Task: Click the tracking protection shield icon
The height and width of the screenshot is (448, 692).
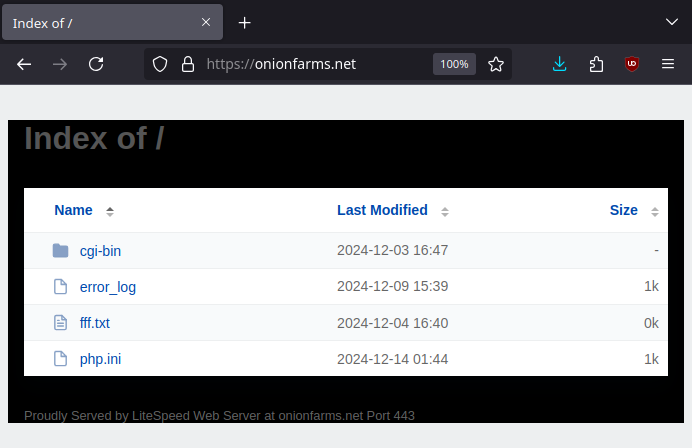Action: (x=160, y=64)
